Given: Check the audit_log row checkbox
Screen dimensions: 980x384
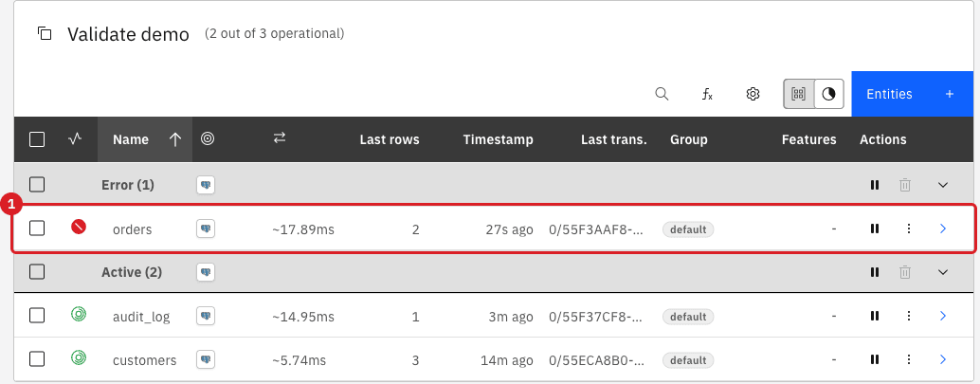Looking at the screenshot, I should pos(37,316).
